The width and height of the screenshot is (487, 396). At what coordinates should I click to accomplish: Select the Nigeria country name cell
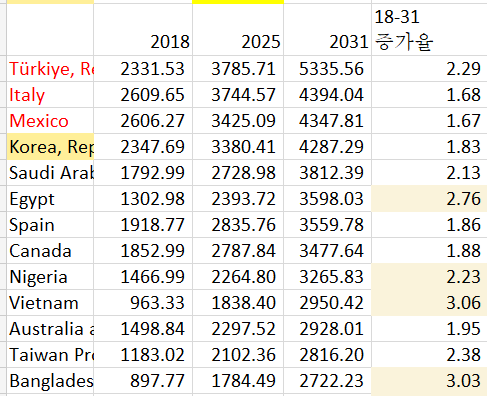click(x=50, y=277)
